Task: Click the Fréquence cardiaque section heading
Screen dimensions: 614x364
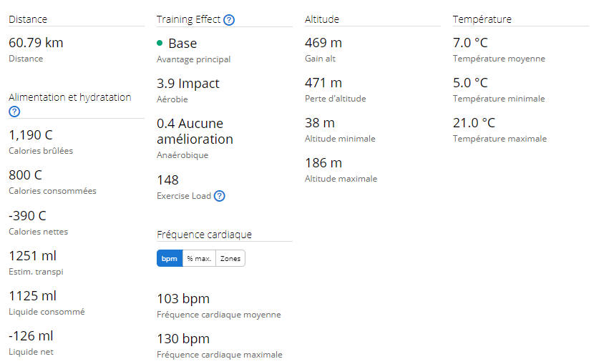Action: point(205,235)
